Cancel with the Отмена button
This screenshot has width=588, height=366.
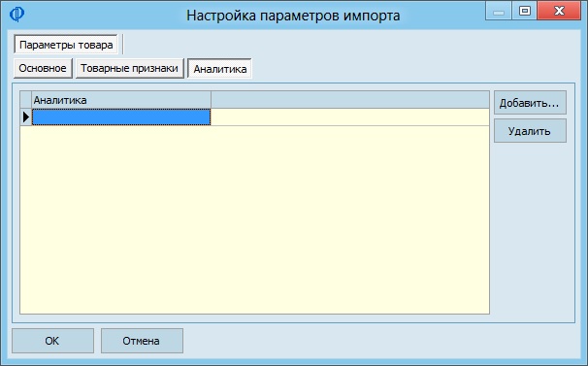click(142, 341)
